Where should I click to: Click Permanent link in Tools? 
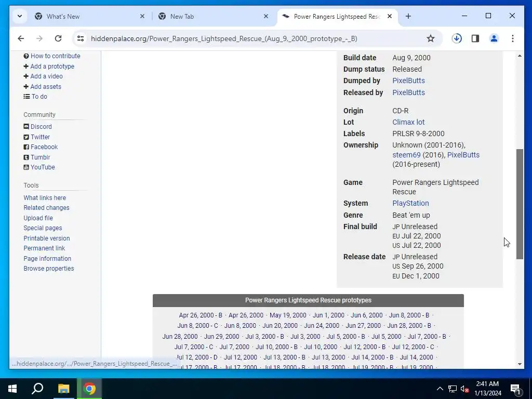coord(44,248)
